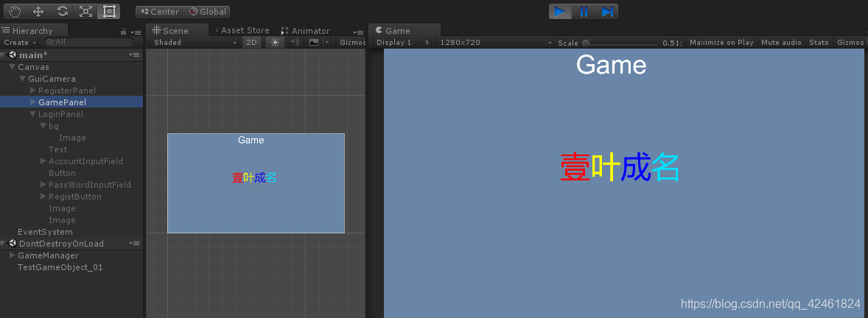Open the Create dropdown in Hierarchy
This screenshot has width=868, height=318.
20,42
